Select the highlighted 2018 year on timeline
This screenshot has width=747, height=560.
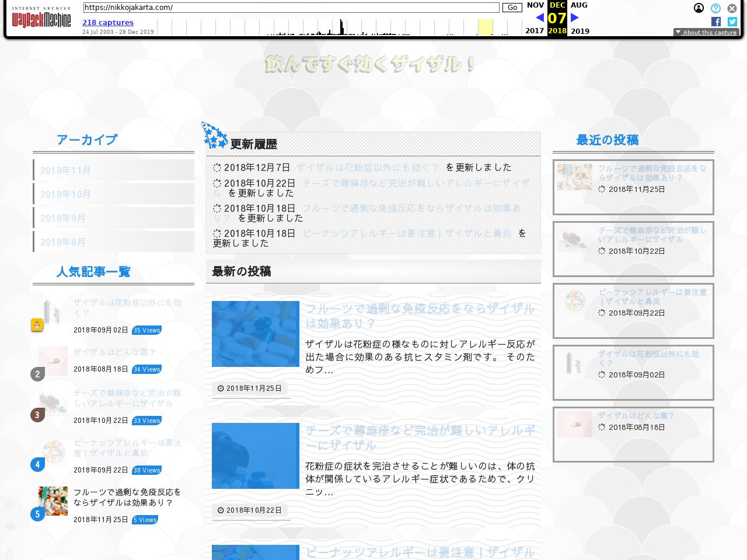coord(557,31)
